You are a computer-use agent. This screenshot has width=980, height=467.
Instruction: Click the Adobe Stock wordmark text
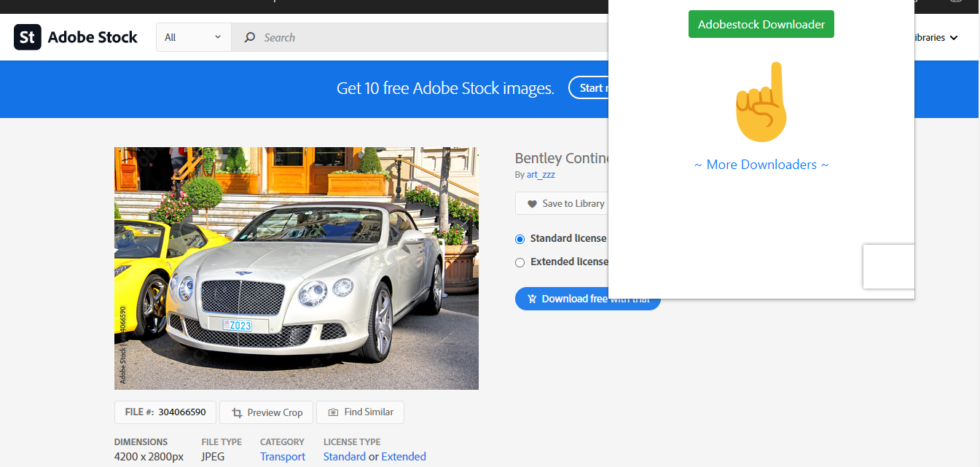coord(93,37)
